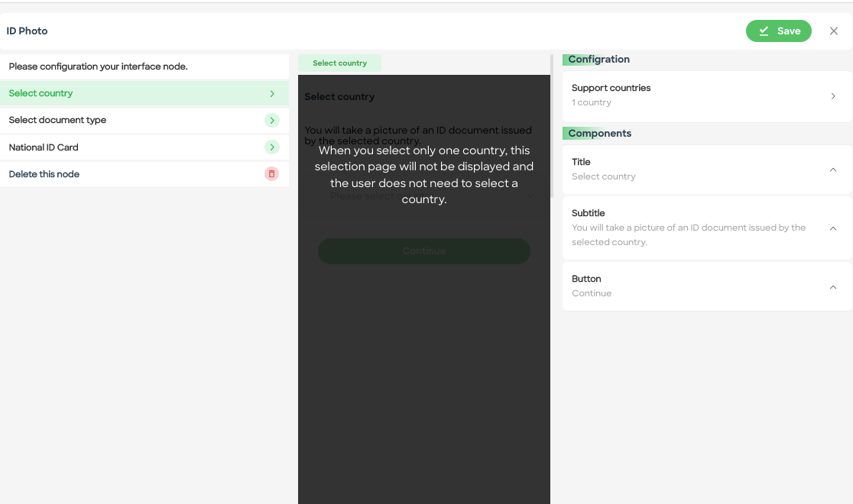
Task: Collapse the Title component section
Action: (x=833, y=169)
